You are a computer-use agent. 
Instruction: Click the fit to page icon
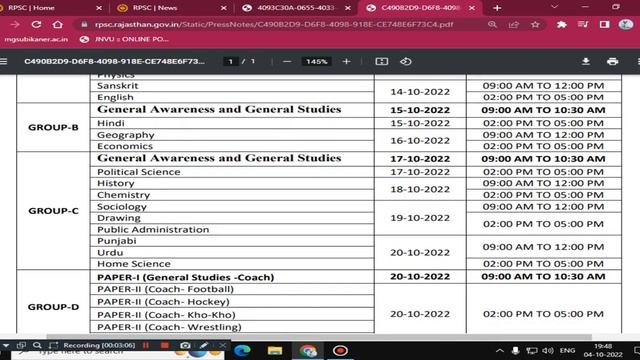[382, 61]
